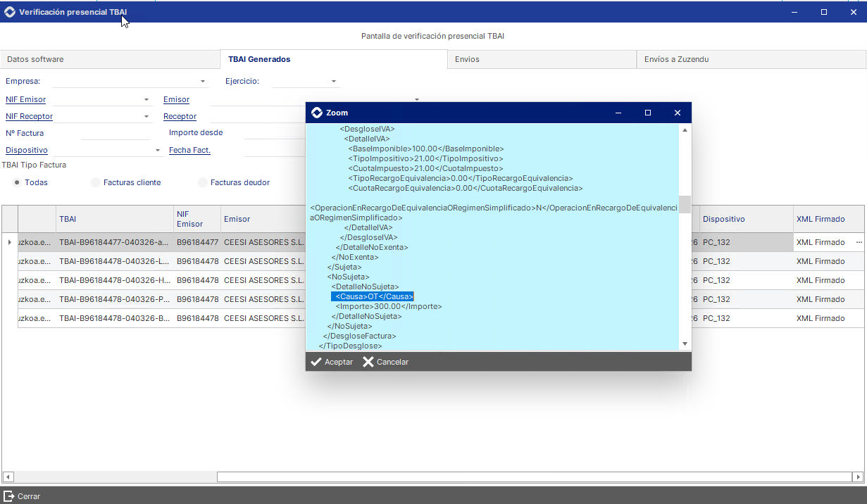Viewport: 867px width, 504px height.
Task: Close the Zoom dialog
Action: (x=678, y=113)
